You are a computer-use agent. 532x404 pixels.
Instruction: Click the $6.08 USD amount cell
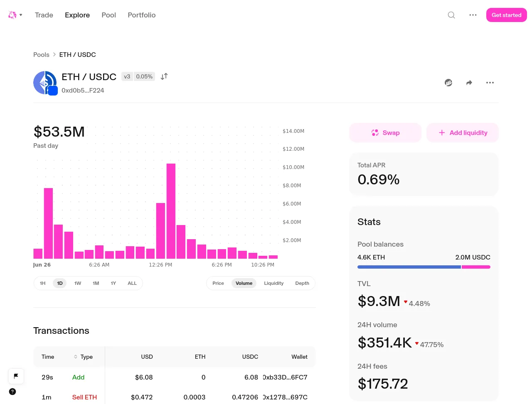tap(144, 377)
